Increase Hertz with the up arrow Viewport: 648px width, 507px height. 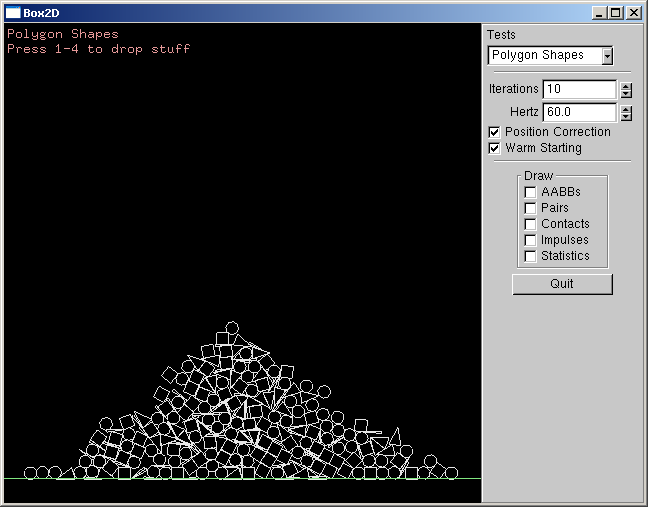[626, 108]
